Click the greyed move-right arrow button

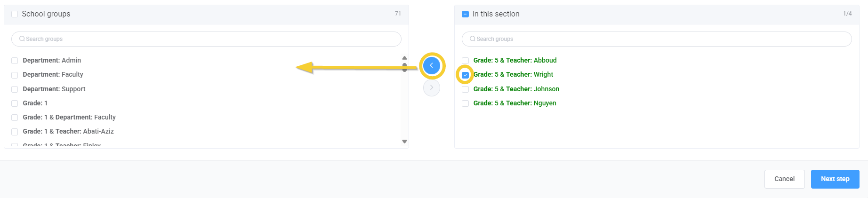click(431, 88)
